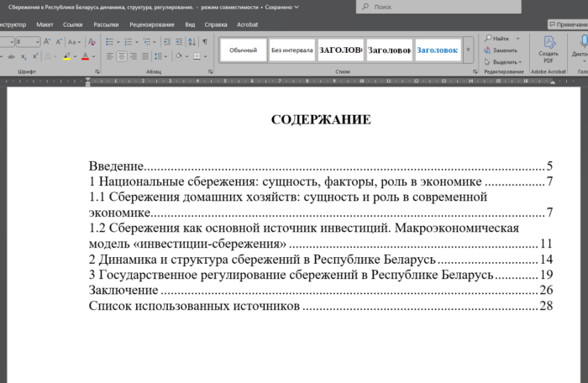
Task: Show paragraph marks with the ¶ button
Action: [x=205, y=42]
